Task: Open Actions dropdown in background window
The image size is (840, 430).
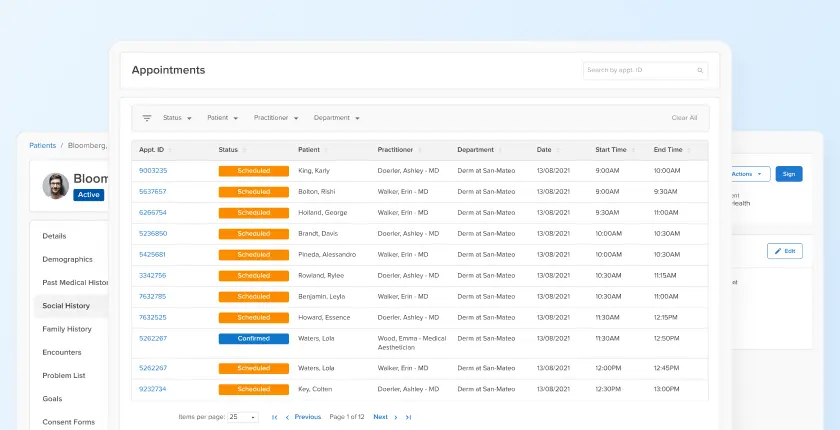Action: coord(749,174)
